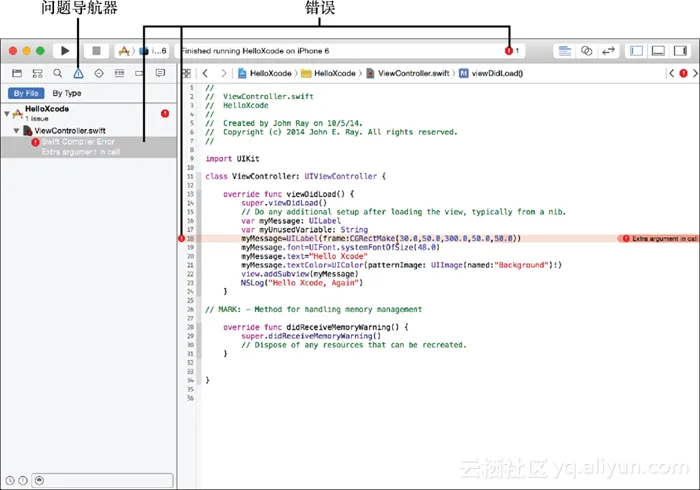Toggle the left Navigator panel visibility
Image resolution: width=700 pixels, height=490 pixels.
636,50
